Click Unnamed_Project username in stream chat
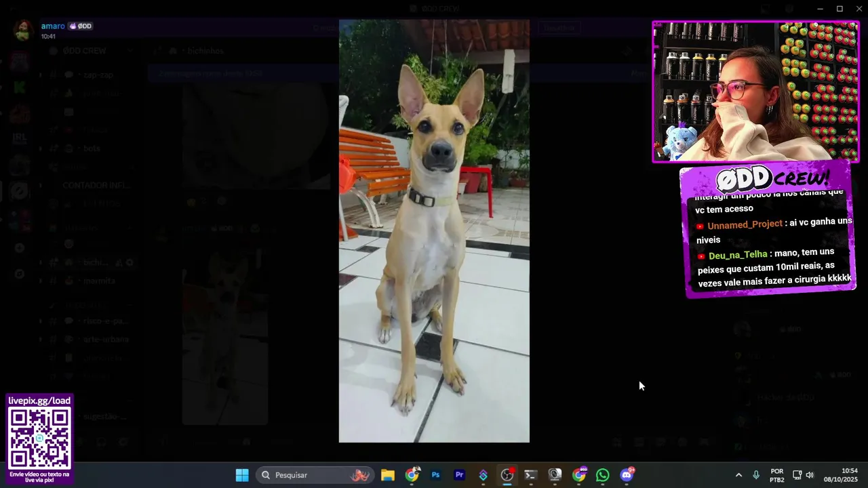Viewport: 868px width, 488px height. [x=745, y=224]
